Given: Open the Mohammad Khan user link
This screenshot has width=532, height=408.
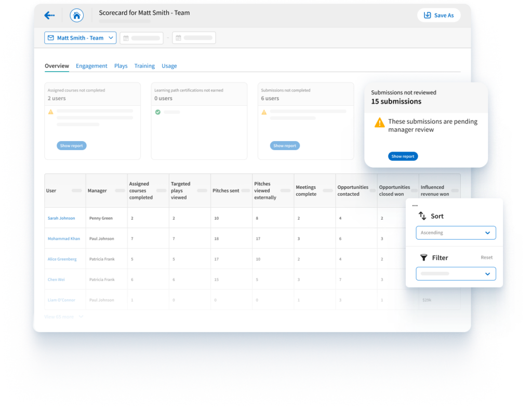Looking at the screenshot, I should point(64,239).
